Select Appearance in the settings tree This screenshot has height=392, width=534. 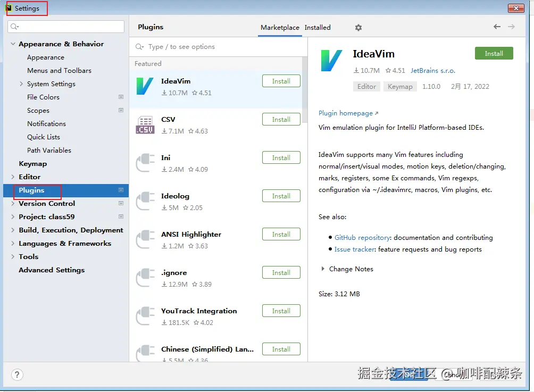click(x=46, y=57)
